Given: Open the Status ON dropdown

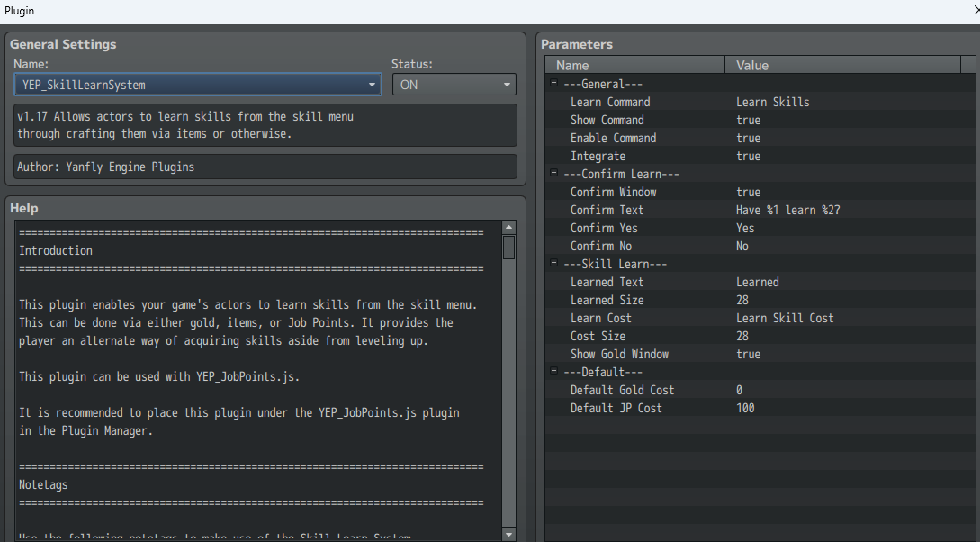Looking at the screenshot, I should (454, 85).
